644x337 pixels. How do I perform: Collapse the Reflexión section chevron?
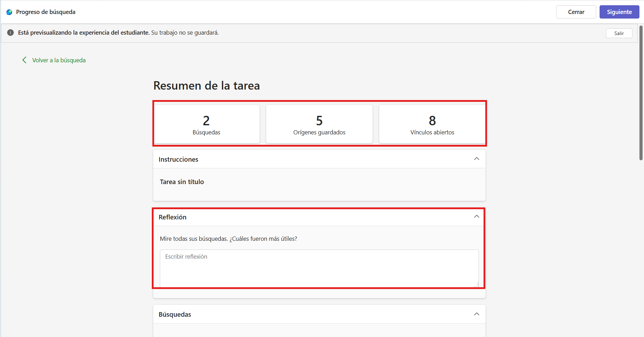click(x=476, y=217)
